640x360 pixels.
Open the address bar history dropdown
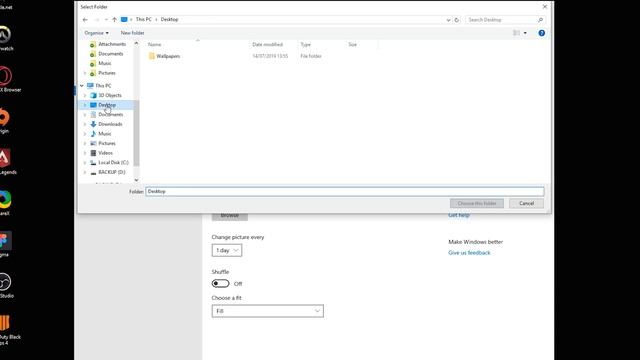click(x=448, y=20)
